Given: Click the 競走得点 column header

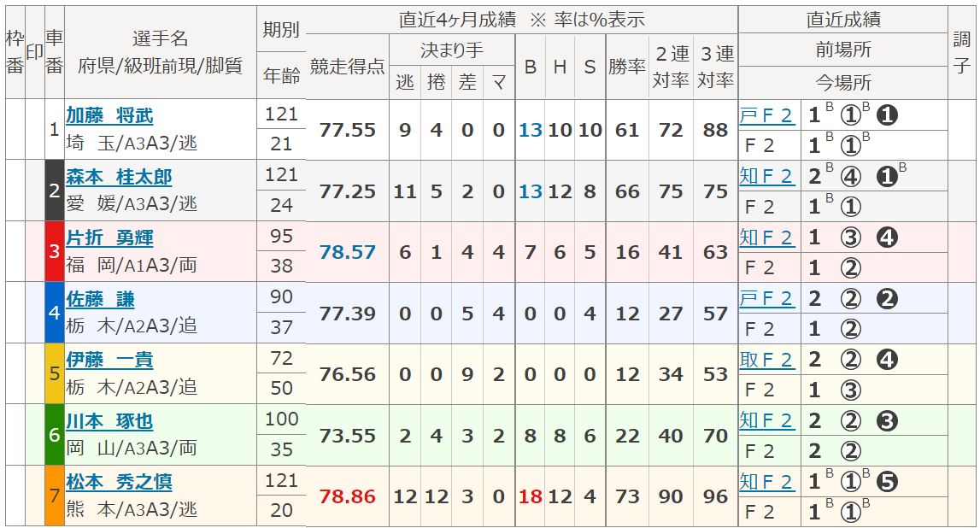Looking at the screenshot, I should click(348, 67).
